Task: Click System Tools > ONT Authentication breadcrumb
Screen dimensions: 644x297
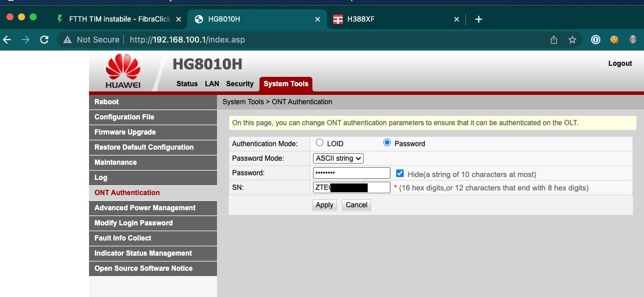Action: [x=277, y=101]
